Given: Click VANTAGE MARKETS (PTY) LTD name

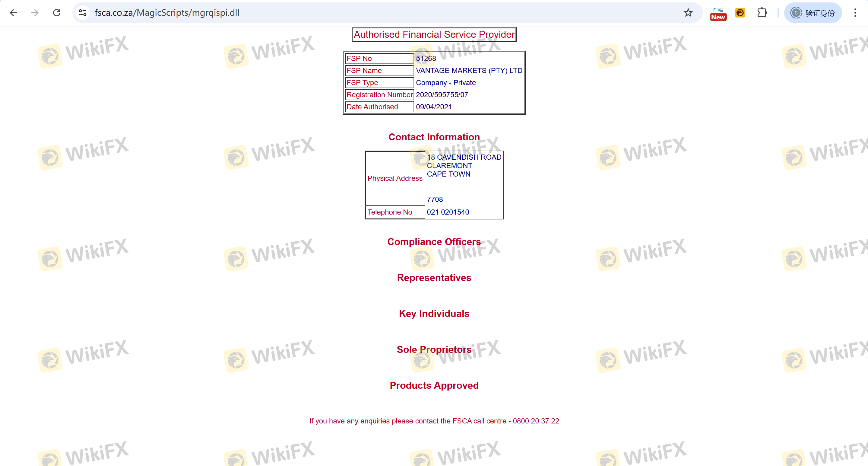Looking at the screenshot, I should [469, 70].
